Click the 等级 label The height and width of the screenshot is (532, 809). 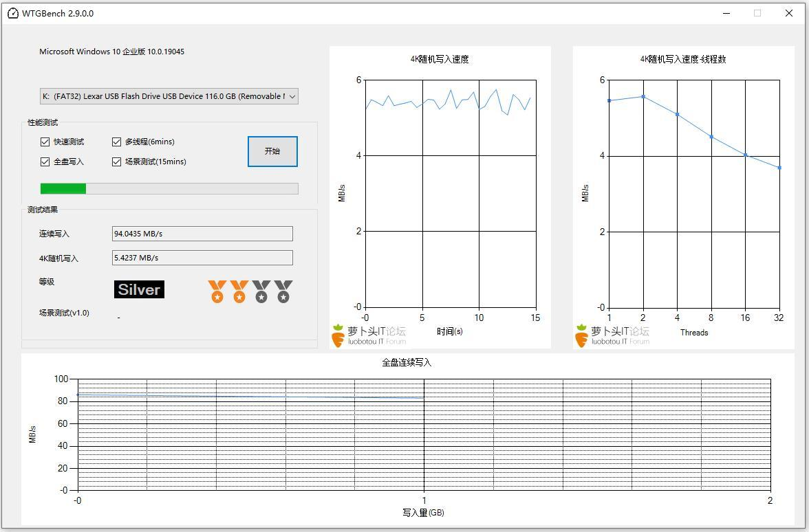click(x=47, y=282)
